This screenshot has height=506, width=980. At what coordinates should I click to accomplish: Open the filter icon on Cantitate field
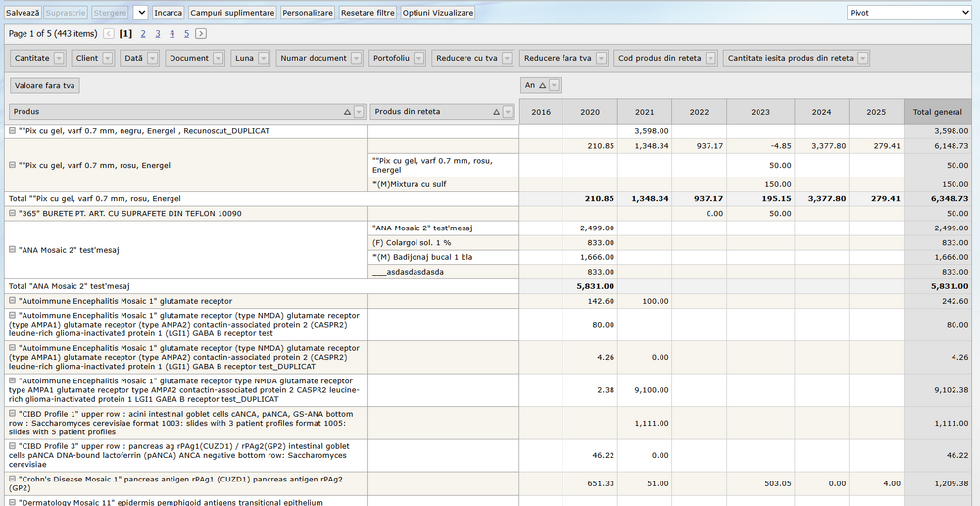(59, 59)
